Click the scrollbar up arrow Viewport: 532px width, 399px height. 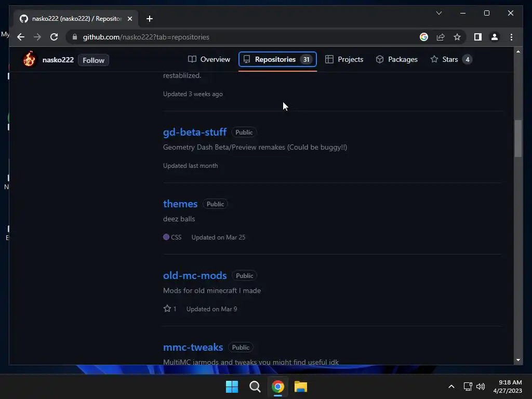click(518, 51)
